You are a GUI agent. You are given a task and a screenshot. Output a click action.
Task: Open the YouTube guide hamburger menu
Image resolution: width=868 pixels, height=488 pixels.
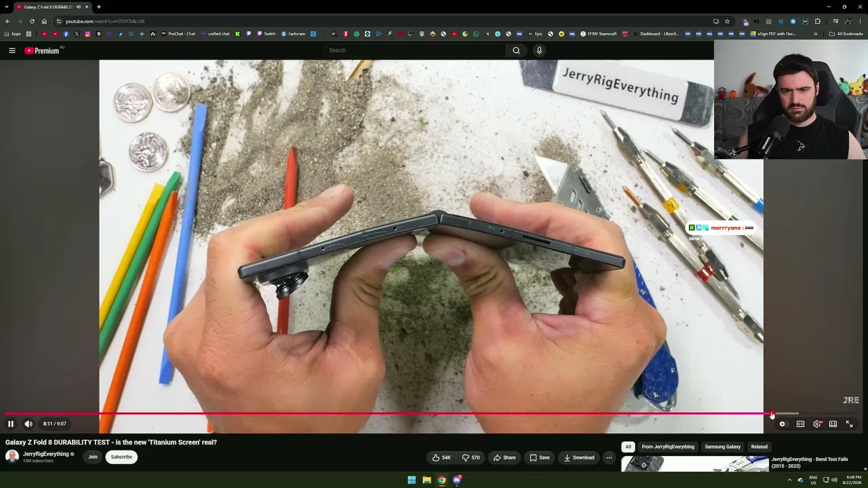tap(12, 50)
